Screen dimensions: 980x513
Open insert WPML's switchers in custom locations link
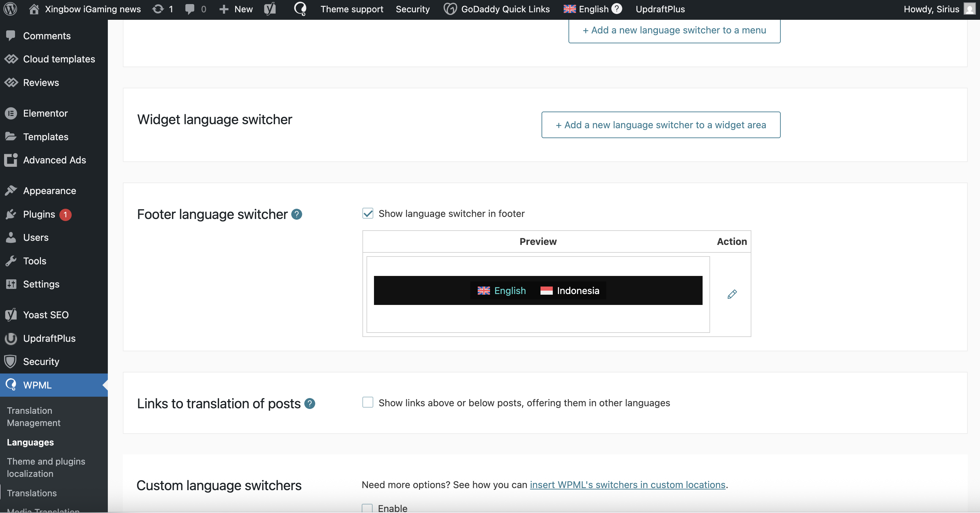coord(628,485)
